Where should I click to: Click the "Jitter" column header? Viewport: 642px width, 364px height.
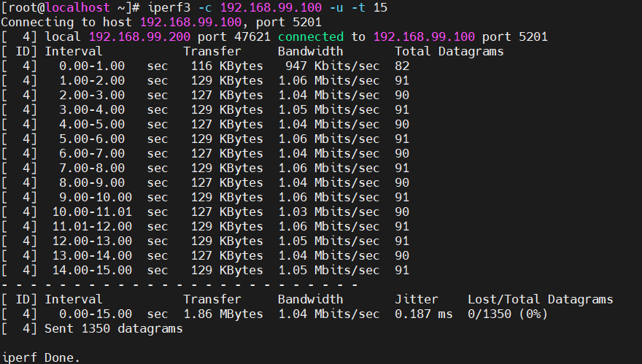click(417, 299)
